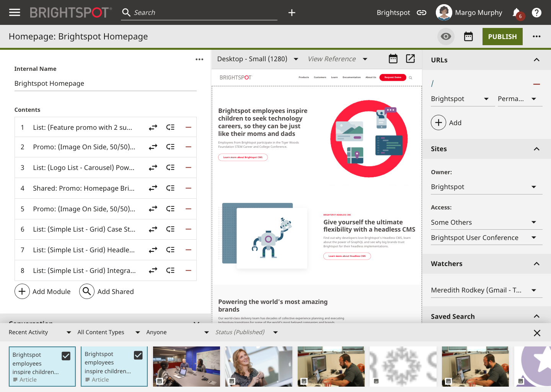The width and height of the screenshot is (551, 392).
Task: Click Learn more about Headless CMS link
Action: pyautogui.click(x=347, y=256)
